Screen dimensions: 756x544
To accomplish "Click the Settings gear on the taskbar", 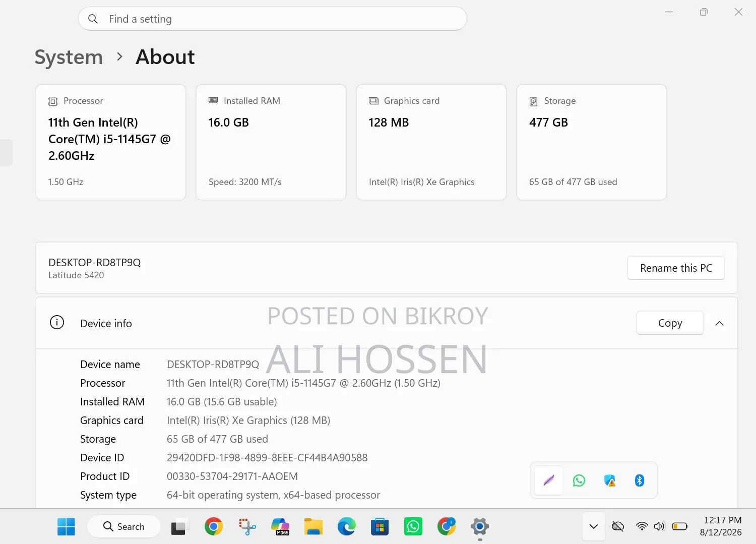I will click(480, 527).
